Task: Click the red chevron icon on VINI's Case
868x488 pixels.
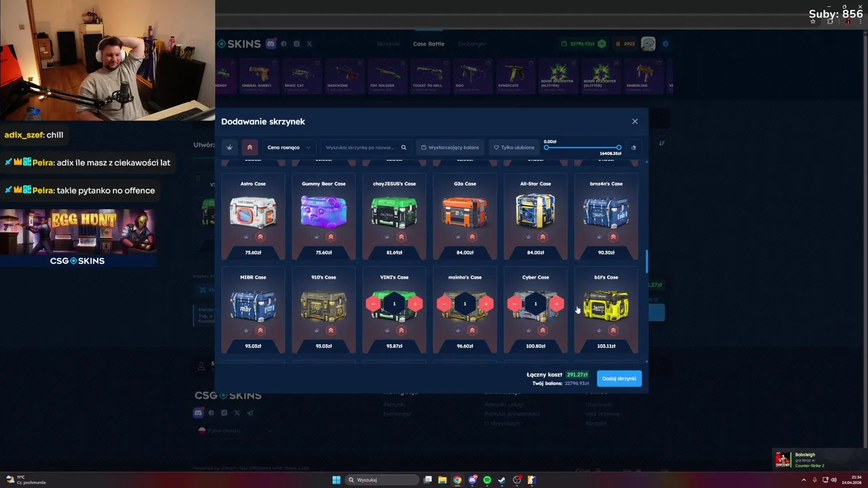Action: click(x=401, y=330)
